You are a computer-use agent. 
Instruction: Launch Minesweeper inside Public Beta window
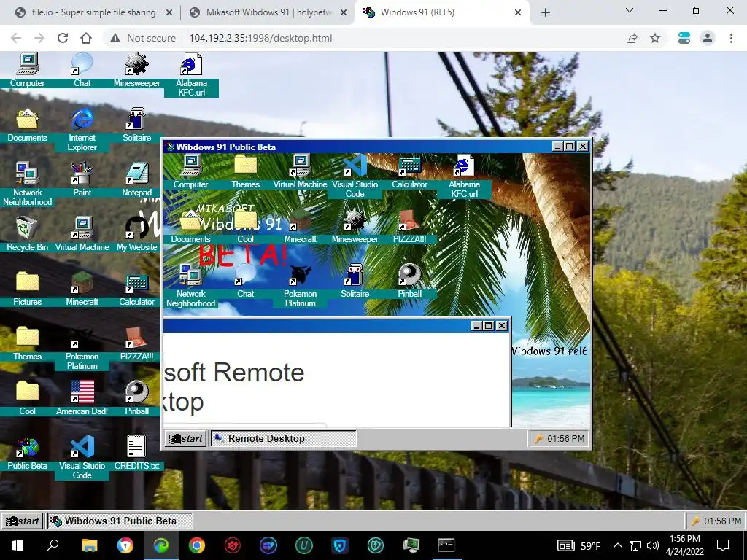click(x=355, y=226)
